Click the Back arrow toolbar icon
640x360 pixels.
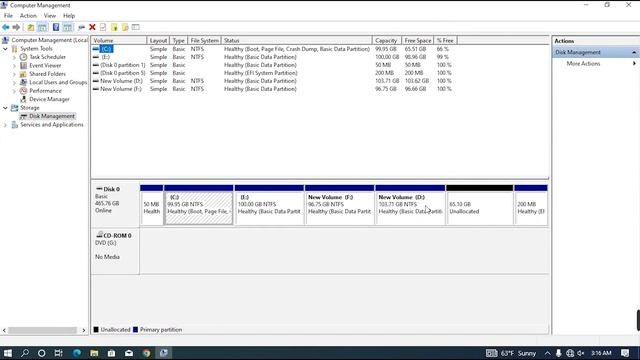coord(6,27)
